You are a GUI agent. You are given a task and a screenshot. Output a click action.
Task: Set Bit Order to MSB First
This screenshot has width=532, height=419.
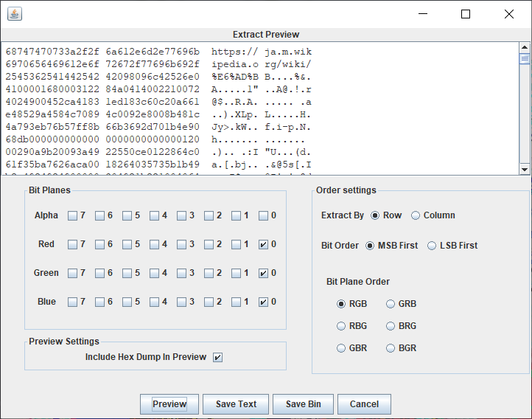tap(370, 246)
